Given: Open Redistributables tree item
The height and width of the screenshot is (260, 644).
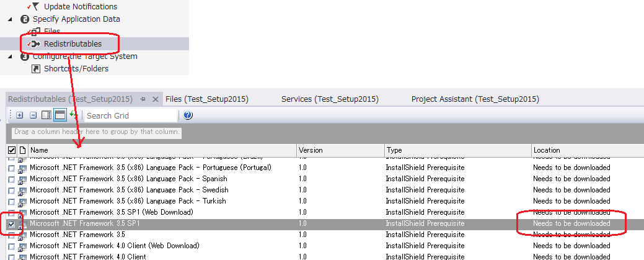Looking at the screenshot, I should [73, 44].
